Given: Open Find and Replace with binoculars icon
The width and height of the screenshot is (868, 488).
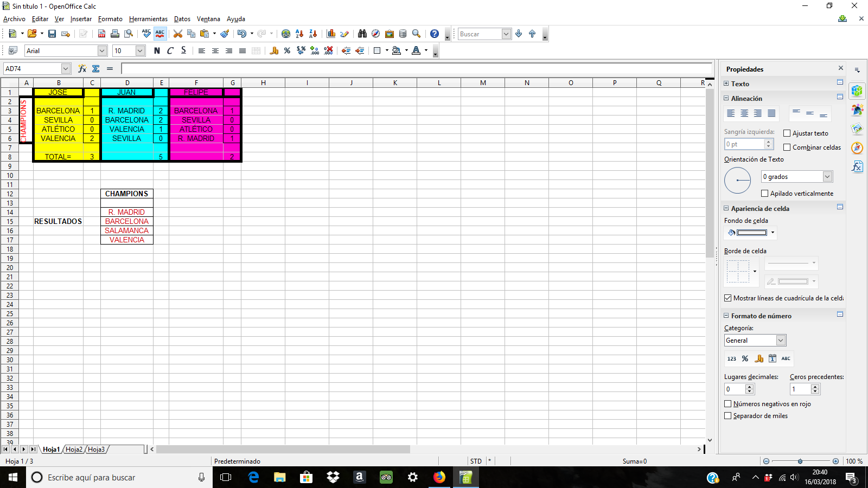Looking at the screenshot, I should coord(362,34).
